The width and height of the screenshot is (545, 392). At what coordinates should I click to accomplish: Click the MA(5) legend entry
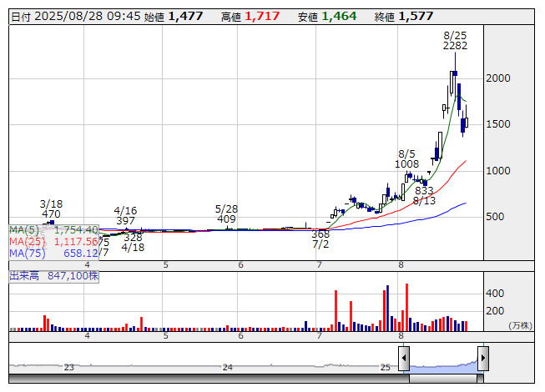[54, 229]
